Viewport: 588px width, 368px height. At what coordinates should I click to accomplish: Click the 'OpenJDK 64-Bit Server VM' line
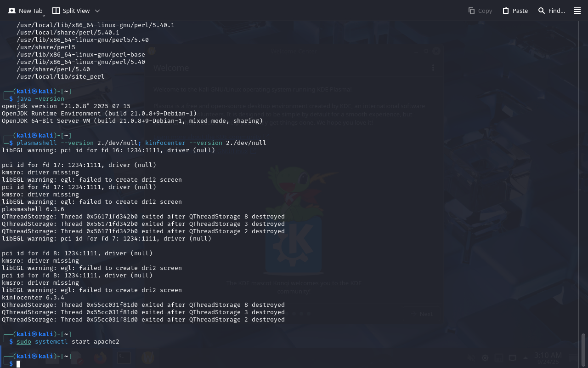[x=132, y=121]
